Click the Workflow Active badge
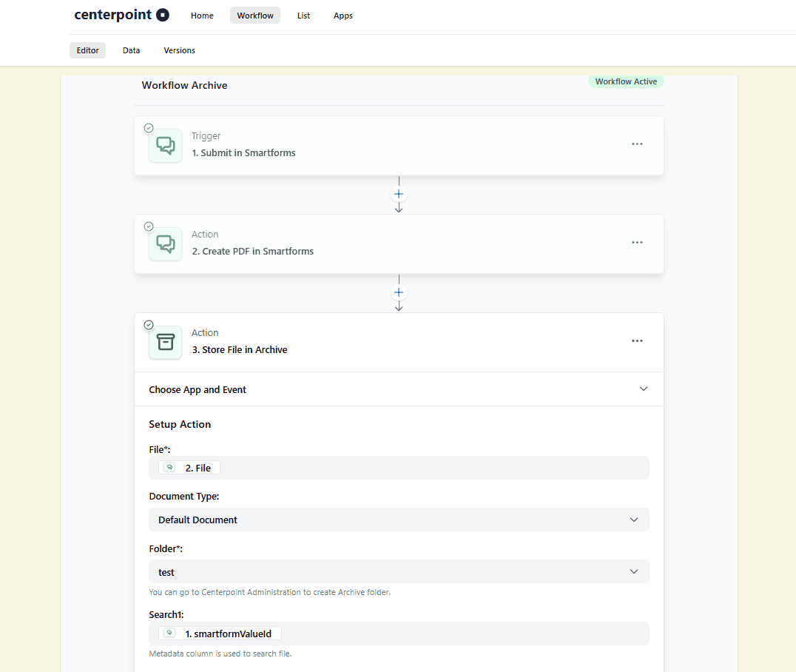Image resolution: width=796 pixels, height=672 pixels. click(x=626, y=81)
